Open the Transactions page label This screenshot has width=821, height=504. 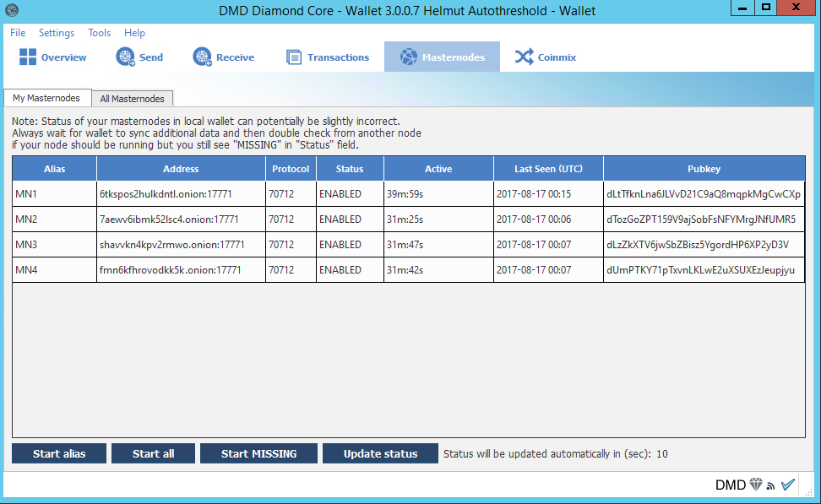[x=338, y=57]
